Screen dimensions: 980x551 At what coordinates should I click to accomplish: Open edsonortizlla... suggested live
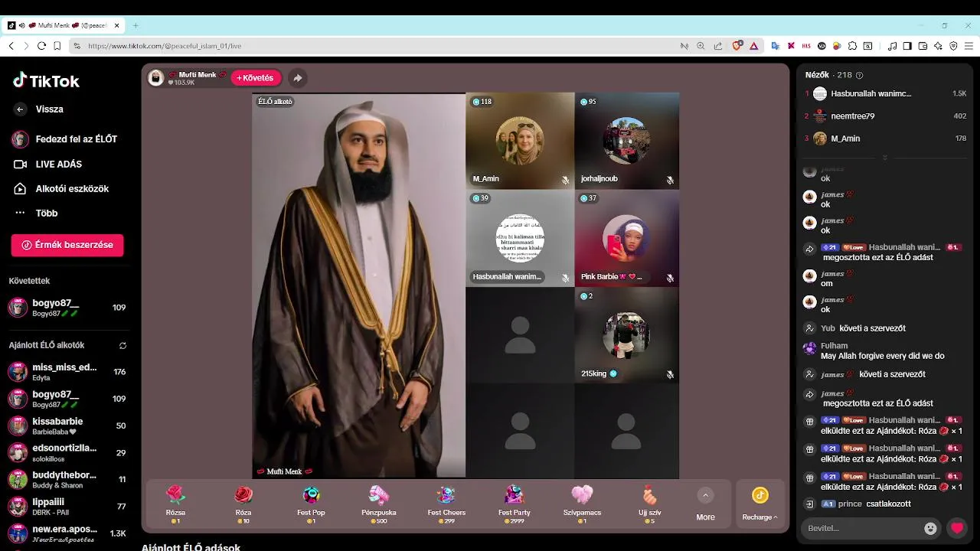pyautogui.click(x=67, y=452)
